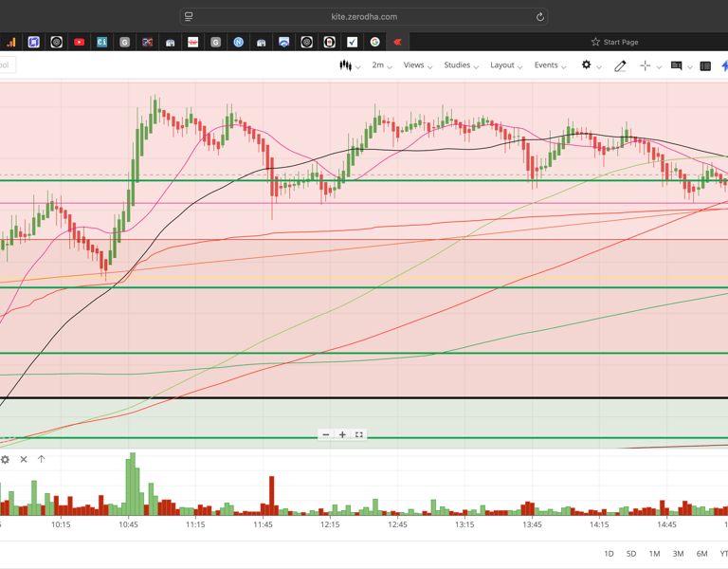Switch to the blue square pinned tab
The image size is (728, 569).
[x=33, y=43]
